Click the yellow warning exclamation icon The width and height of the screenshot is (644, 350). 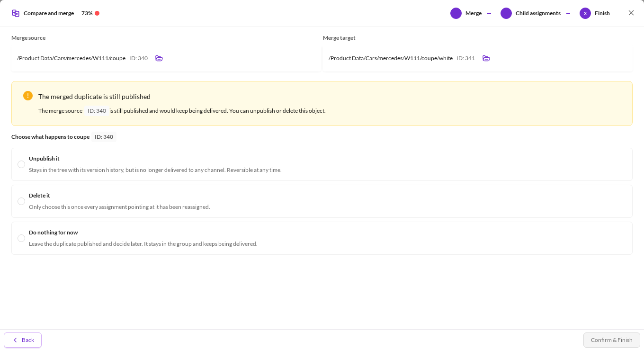tap(28, 96)
